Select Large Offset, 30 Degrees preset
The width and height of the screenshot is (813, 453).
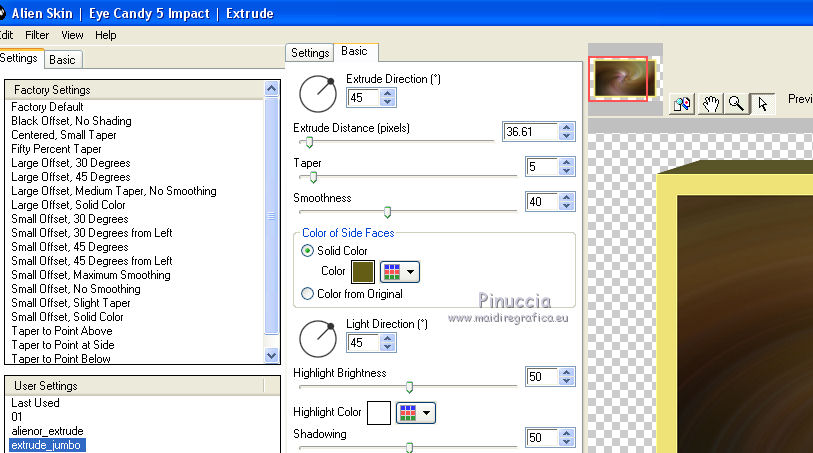(x=71, y=163)
